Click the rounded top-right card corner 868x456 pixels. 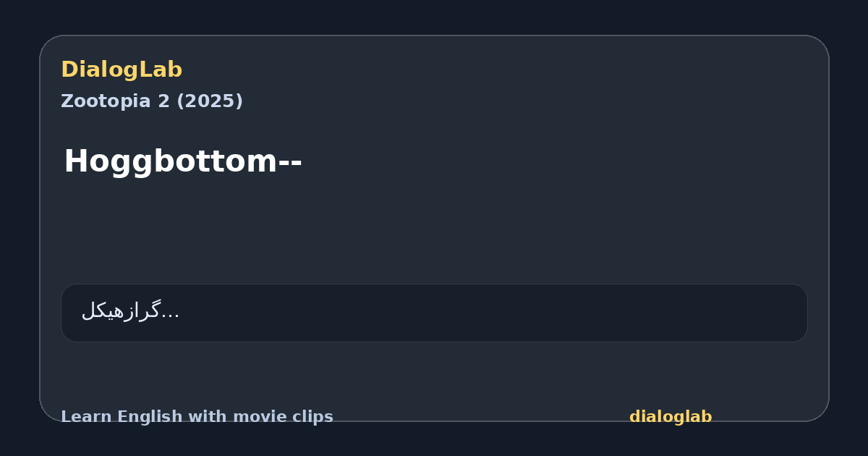[x=820, y=43]
